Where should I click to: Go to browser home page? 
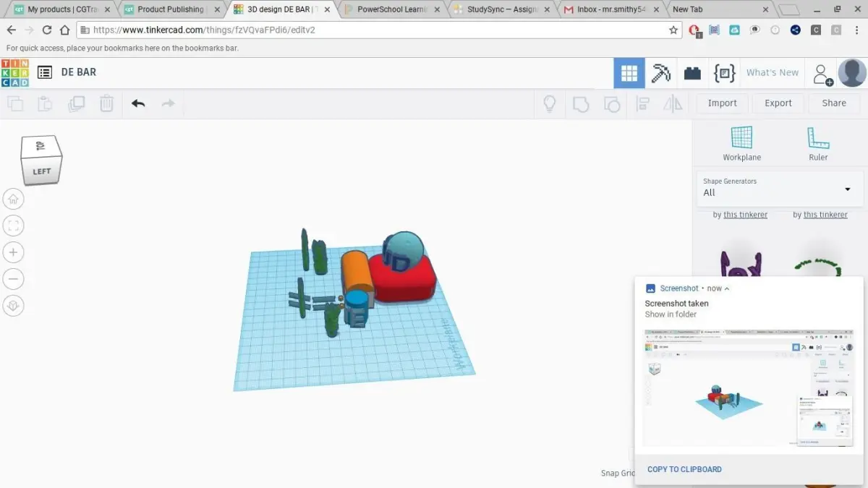[64, 30]
